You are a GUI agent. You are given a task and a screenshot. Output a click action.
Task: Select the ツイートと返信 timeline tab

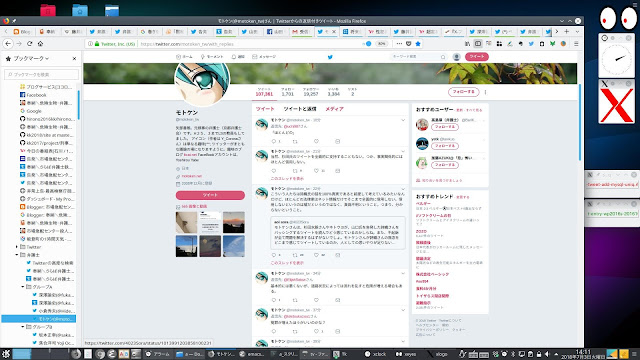pos(300,109)
